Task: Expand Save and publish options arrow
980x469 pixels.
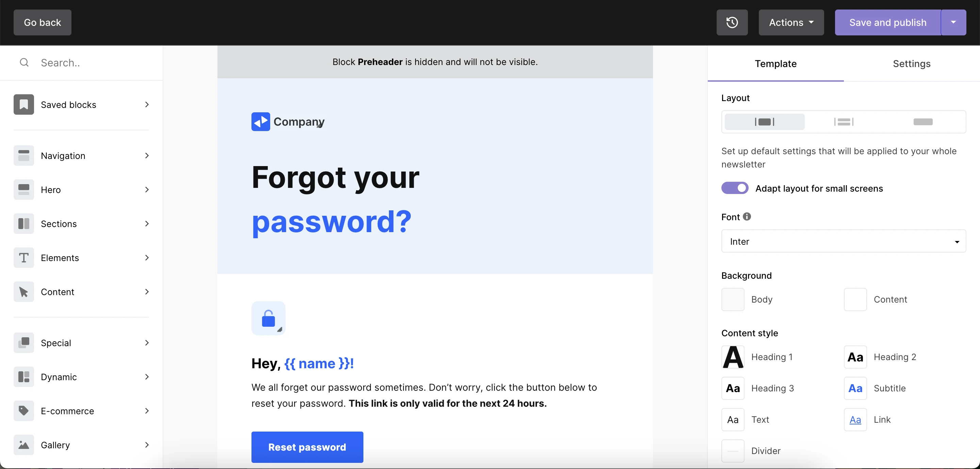Action: pos(953,22)
